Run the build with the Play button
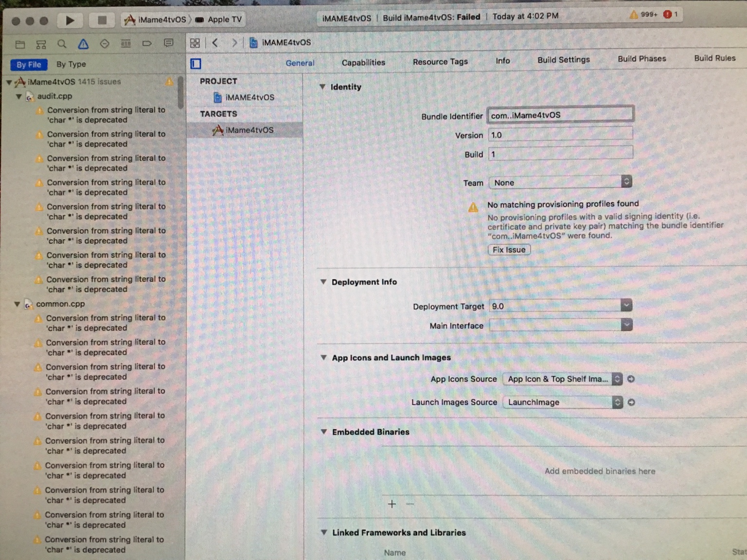This screenshot has width=747, height=560. pyautogui.click(x=70, y=20)
